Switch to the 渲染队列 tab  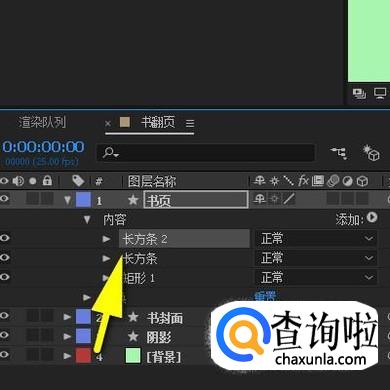coord(43,122)
